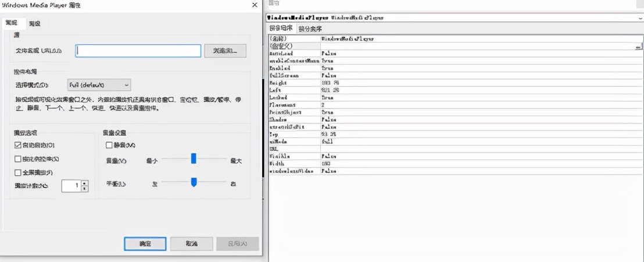Image resolution: width=644 pixels, height=262 pixels.
Task: Select the Placement property row
Action: tap(455, 104)
